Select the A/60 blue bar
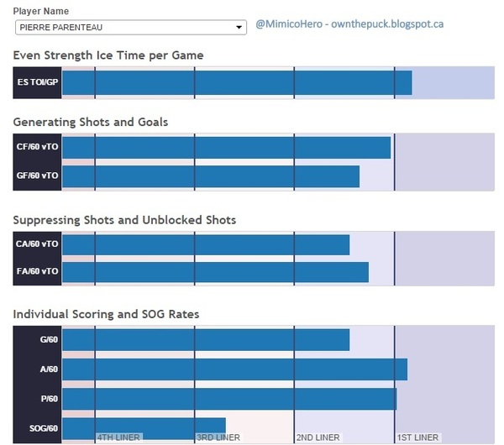The width and height of the screenshot is (504, 445). pos(235,369)
